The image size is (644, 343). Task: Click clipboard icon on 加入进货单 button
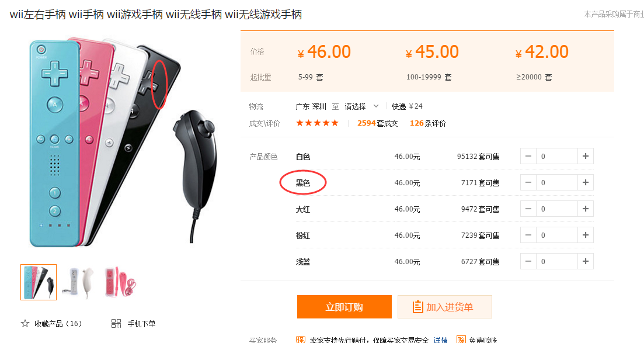tap(417, 307)
